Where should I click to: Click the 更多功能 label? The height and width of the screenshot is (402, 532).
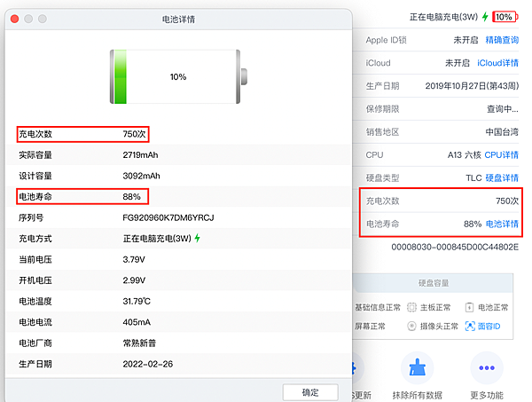(487, 395)
